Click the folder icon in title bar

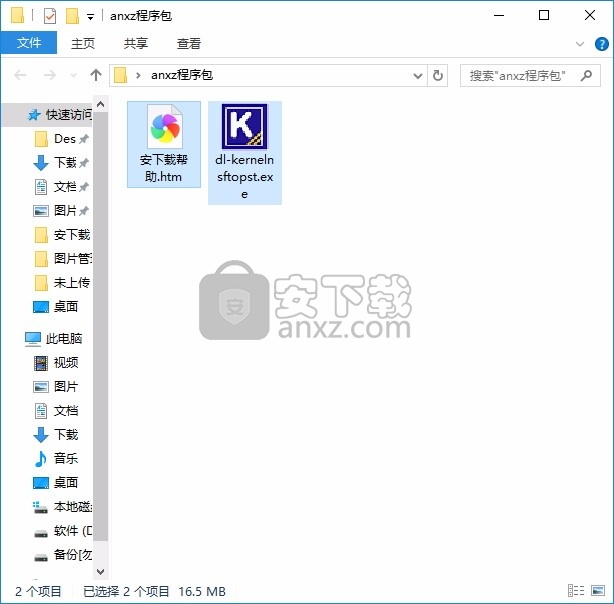[17, 16]
